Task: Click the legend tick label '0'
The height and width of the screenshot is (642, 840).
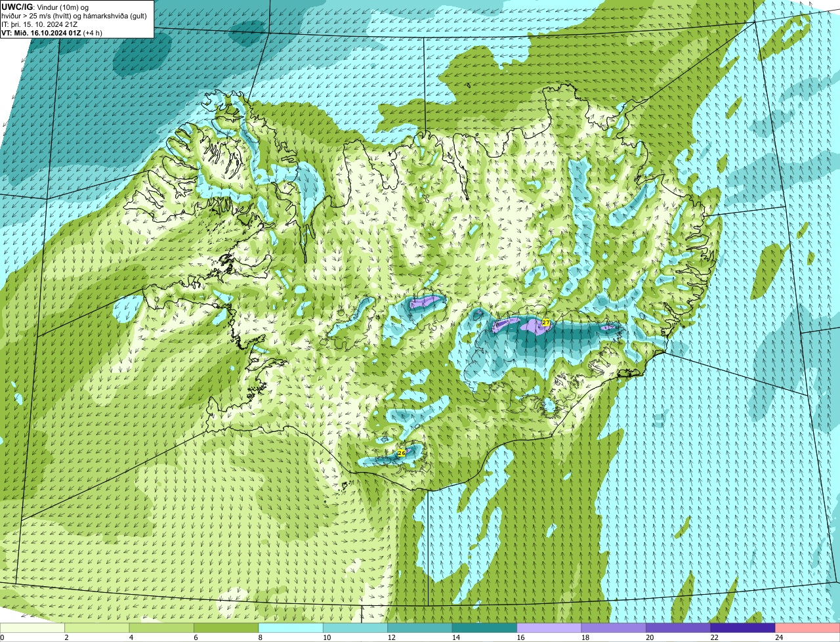Action: [x=2, y=637]
